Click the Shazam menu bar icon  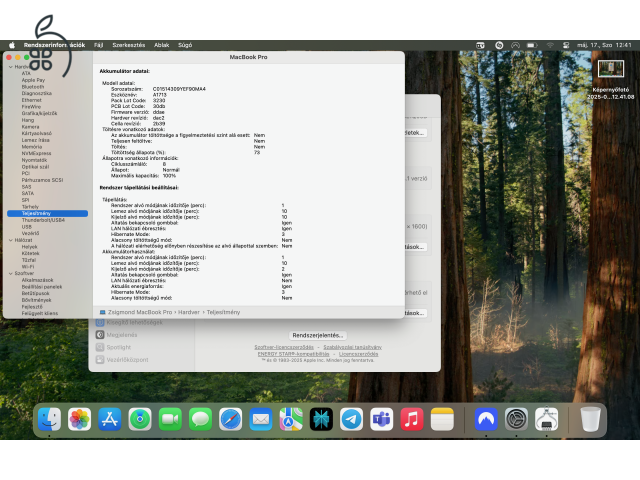click(x=499, y=45)
